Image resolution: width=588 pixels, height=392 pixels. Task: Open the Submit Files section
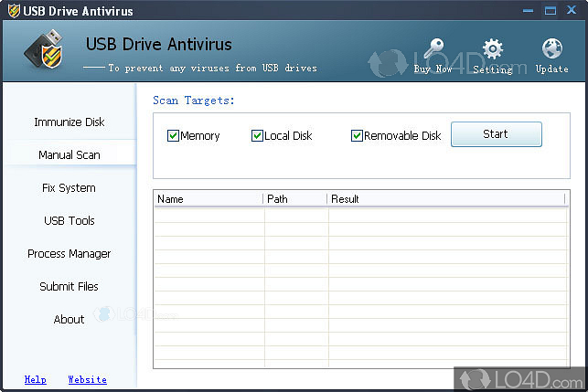[69, 287]
